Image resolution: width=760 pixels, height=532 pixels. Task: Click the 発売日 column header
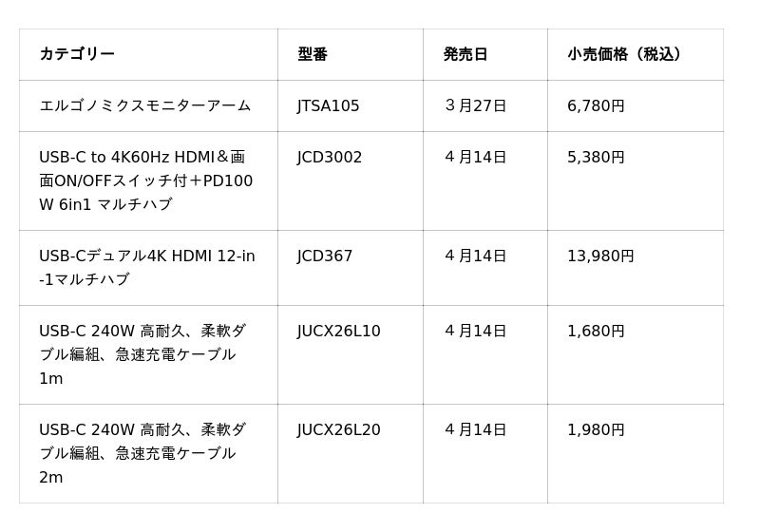465,54
